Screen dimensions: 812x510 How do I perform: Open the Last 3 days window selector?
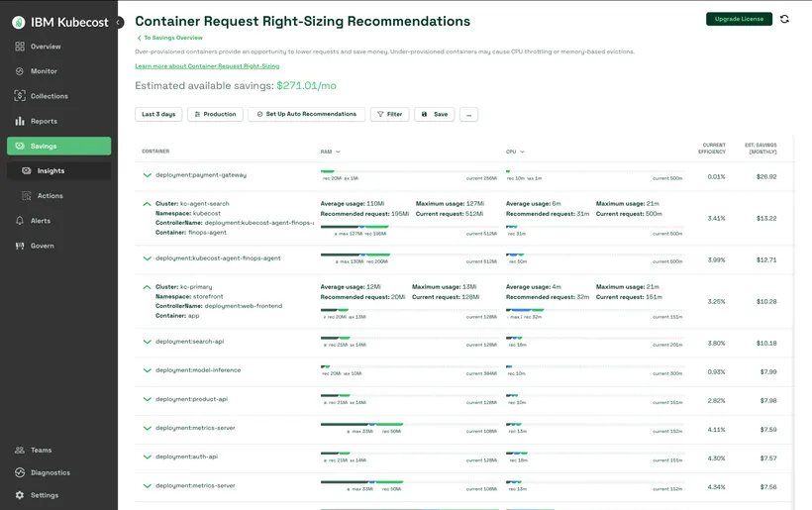[158, 115]
